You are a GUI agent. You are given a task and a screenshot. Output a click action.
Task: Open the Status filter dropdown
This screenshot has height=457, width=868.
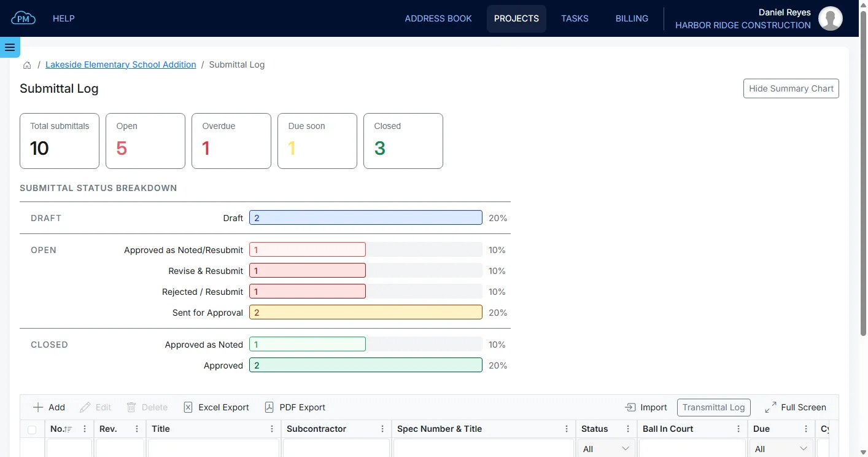pyautogui.click(x=606, y=448)
